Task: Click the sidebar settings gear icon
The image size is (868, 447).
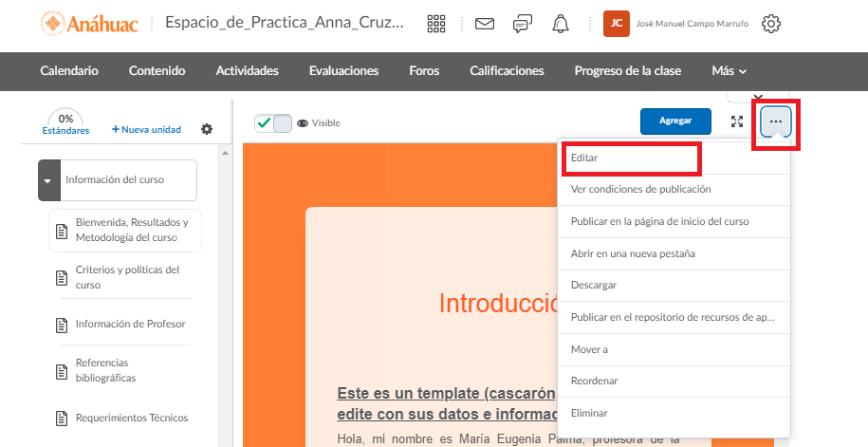Action: 207,129
